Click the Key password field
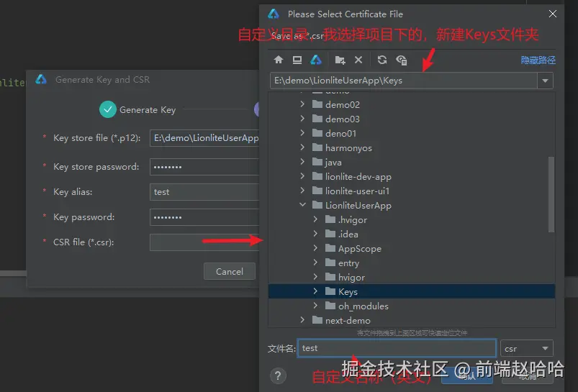Viewport: 578px width, 392px height. coord(204,217)
